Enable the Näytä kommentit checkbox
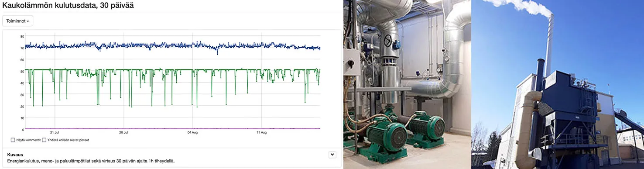This screenshot has width=644, height=169. tap(13, 140)
